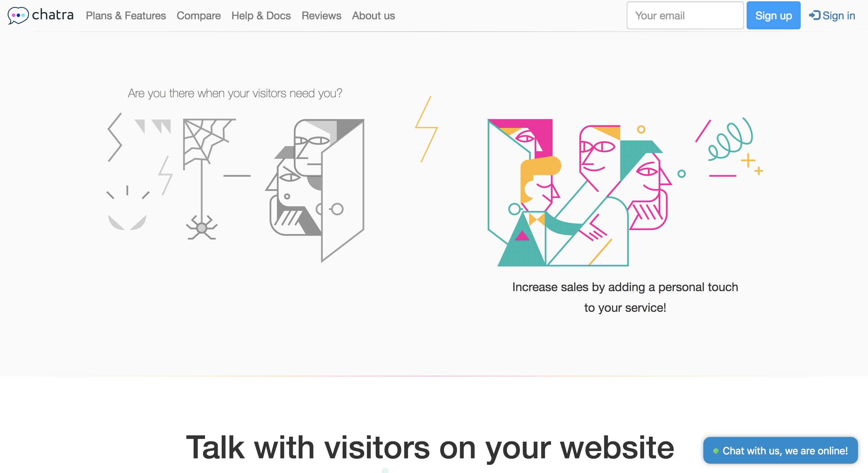Go to the Compare page
Viewport: 868px width, 473px height.
(x=198, y=15)
